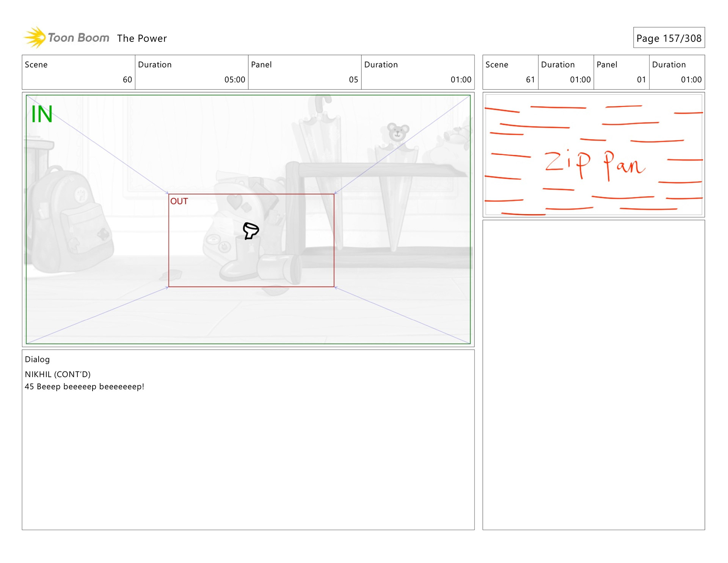Viewport: 728px width, 563px height.
Task: Click the tipped-over cup beside the boot
Action: [x=280, y=269]
